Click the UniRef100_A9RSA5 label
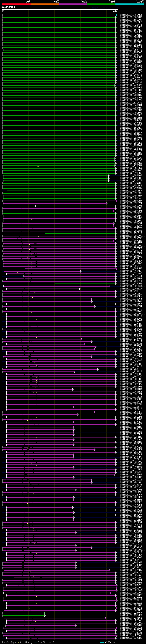146x644 pixels. [x=131, y=53]
